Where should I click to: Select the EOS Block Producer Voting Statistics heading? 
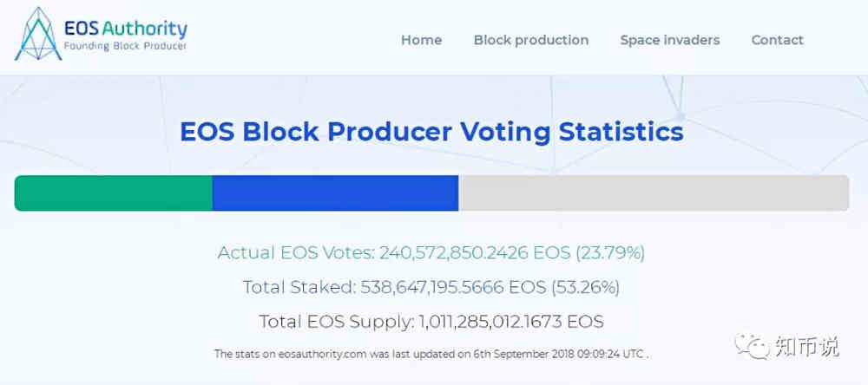pyautogui.click(x=431, y=132)
